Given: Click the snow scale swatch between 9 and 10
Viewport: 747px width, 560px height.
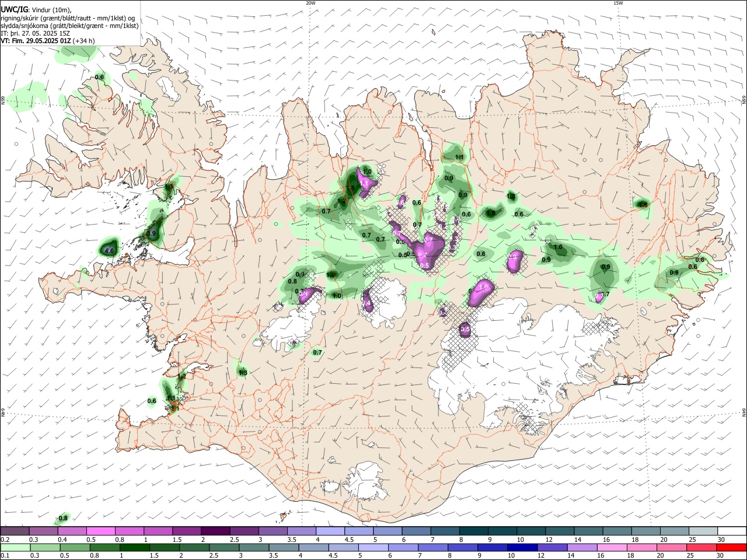Looking at the screenshot, I should 502,531.
